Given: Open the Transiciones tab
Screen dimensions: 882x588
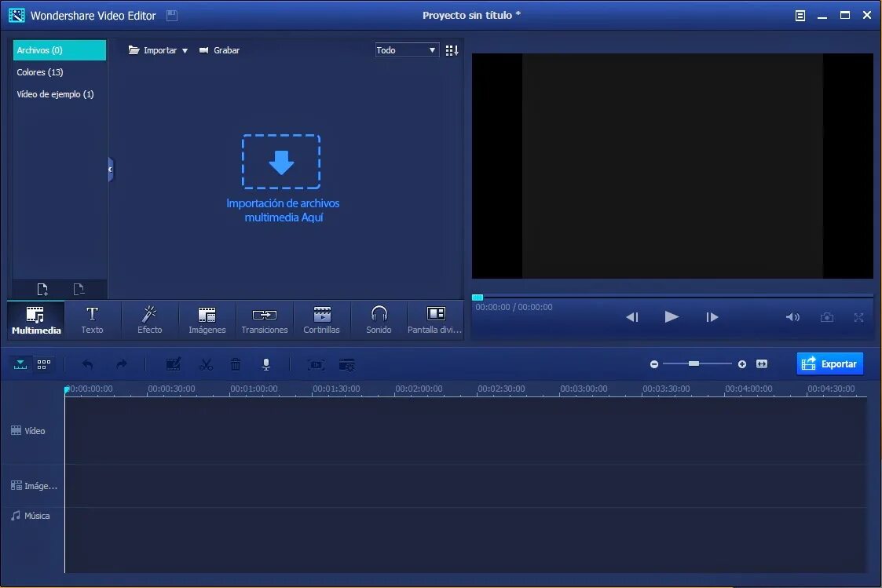Looking at the screenshot, I should 265,320.
